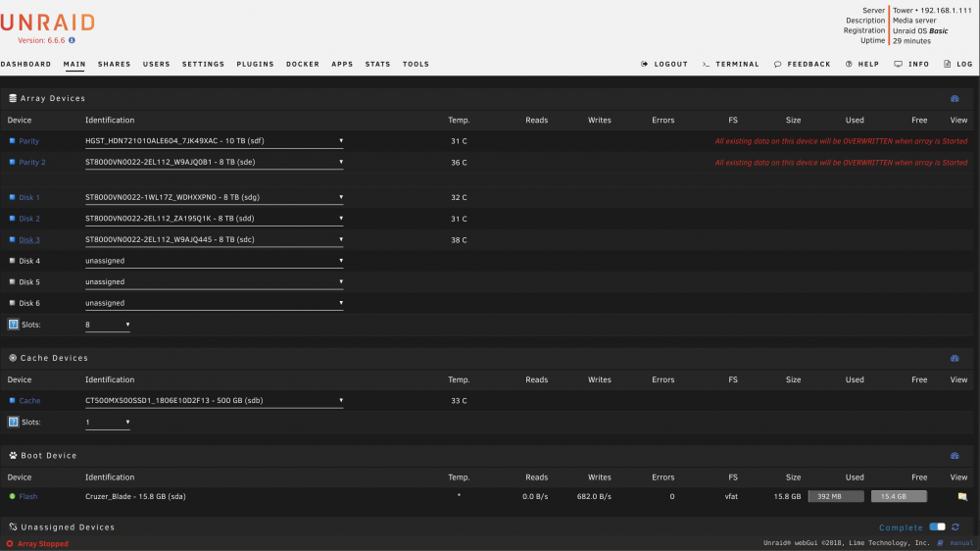This screenshot has height=551, width=980.
Task: Open the Disk 3 device selection dropdown
Action: pyautogui.click(x=214, y=240)
